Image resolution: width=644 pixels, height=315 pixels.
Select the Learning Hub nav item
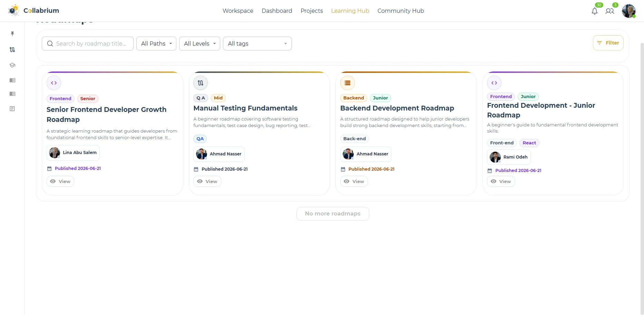click(x=350, y=11)
